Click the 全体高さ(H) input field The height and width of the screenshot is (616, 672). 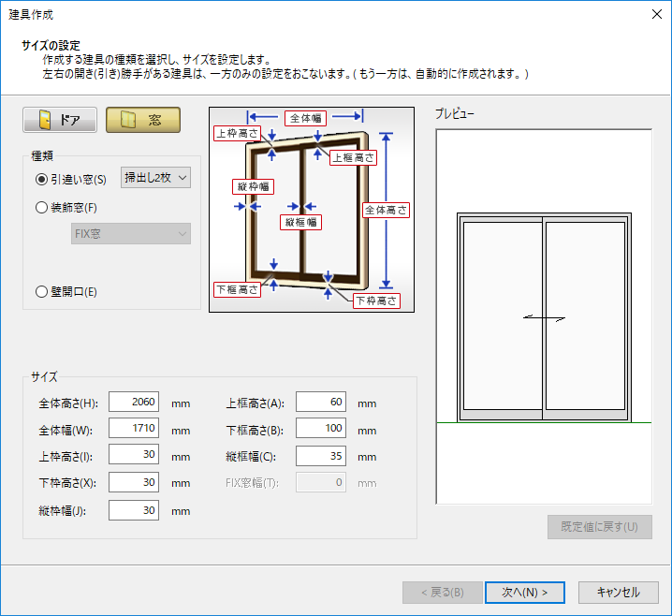coord(133,402)
